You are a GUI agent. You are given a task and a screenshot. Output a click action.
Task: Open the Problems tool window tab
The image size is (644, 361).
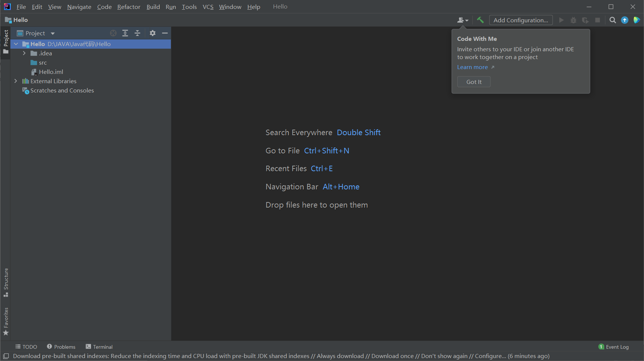pos(61,347)
